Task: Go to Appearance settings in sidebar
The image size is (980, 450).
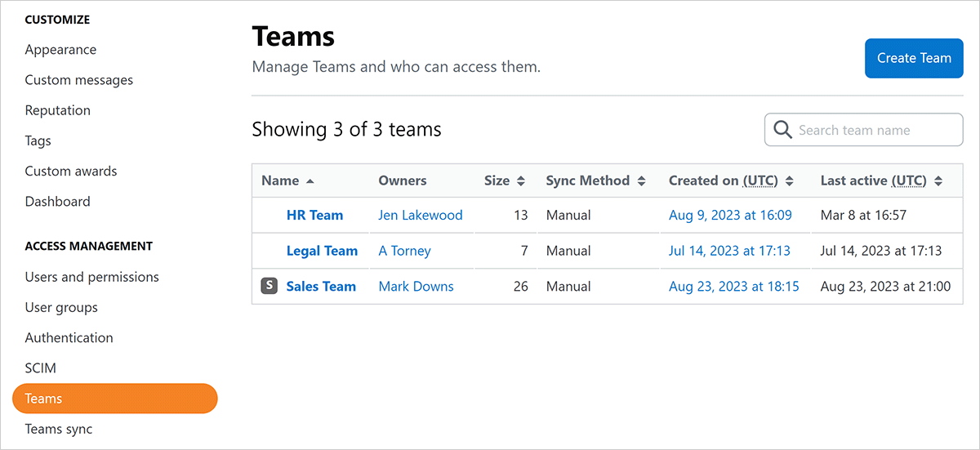Action: (60, 50)
